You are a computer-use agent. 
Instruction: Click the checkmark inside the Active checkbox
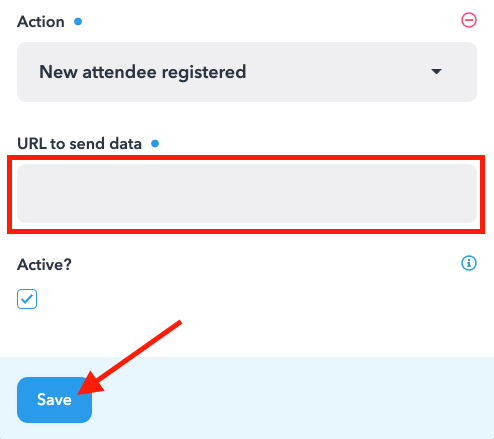(x=27, y=299)
